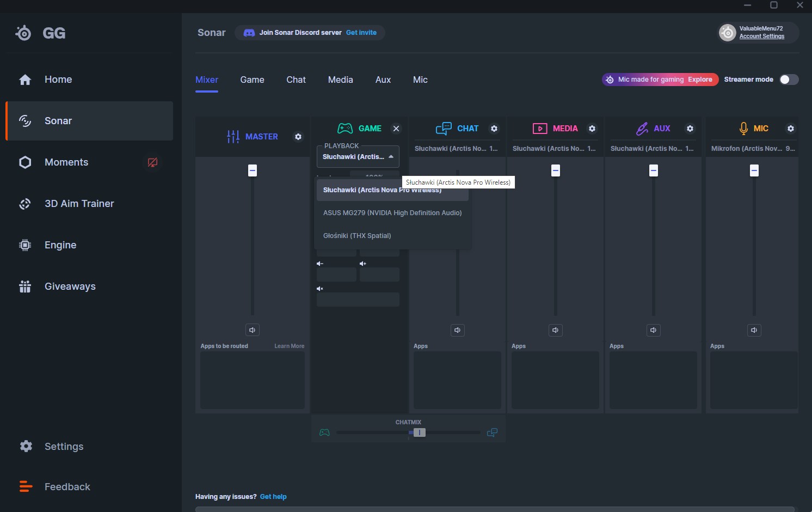Close the Game channel settings panel
The image size is (812, 512).
396,129
